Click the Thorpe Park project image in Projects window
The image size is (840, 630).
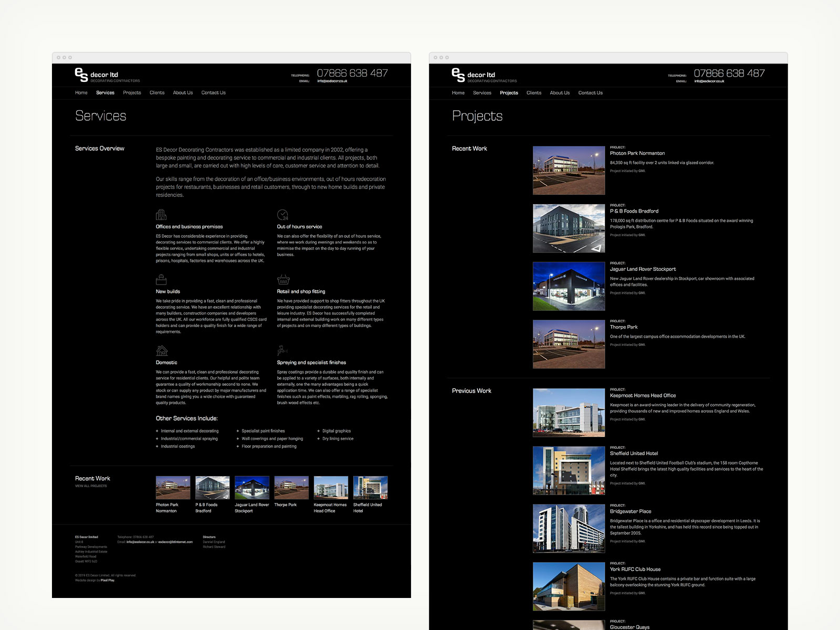pyautogui.click(x=569, y=344)
